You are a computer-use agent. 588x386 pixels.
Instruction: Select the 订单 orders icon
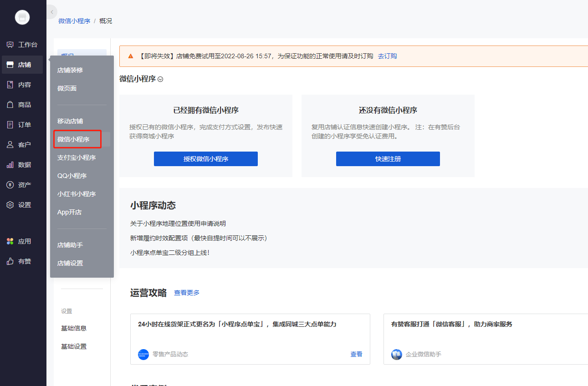click(10, 125)
